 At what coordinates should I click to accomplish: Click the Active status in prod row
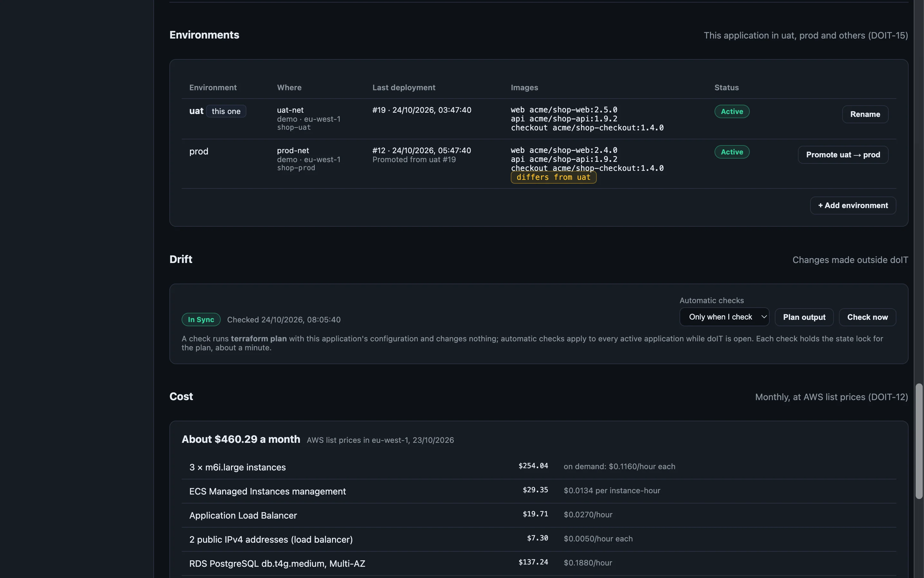click(x=732, y=152)
